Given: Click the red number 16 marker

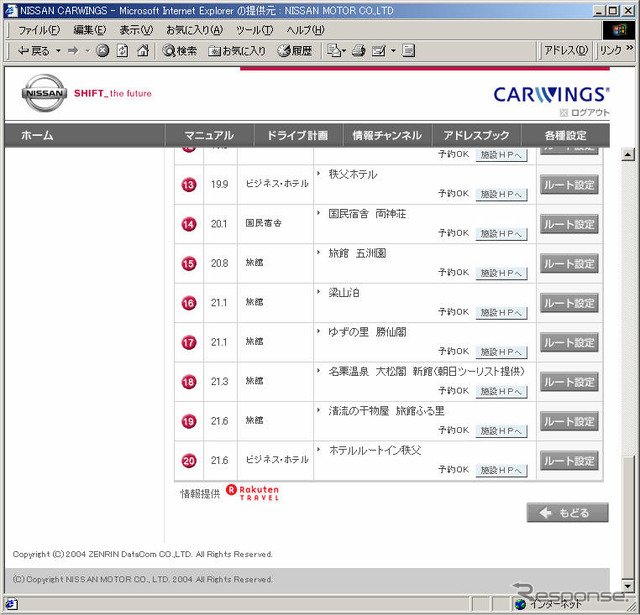Looking at the screenshot, I should coord(189,303).
